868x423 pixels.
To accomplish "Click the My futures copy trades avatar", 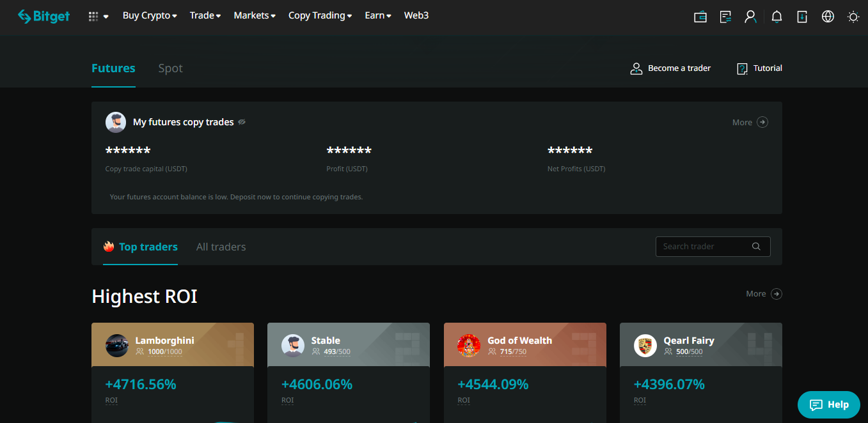I will 116,122.
